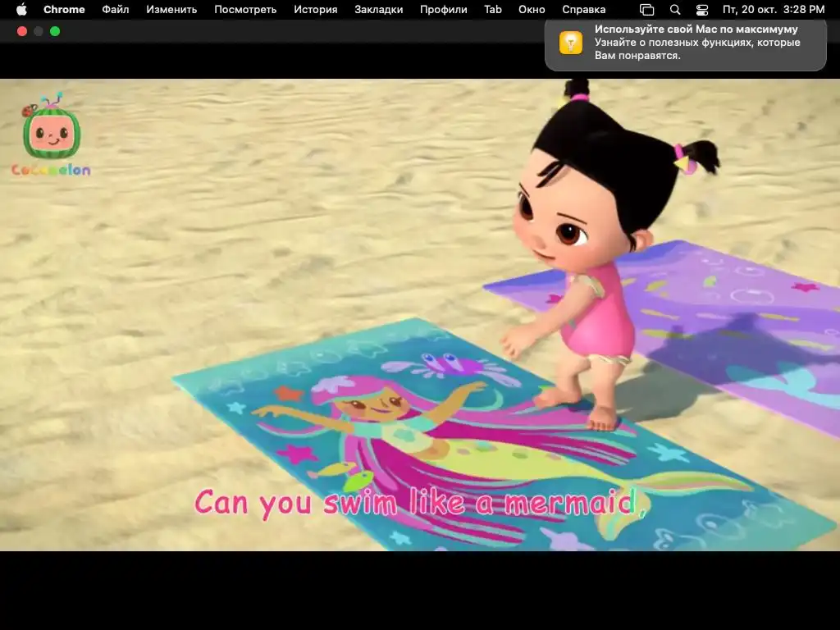Viewport: 840px width, 630px height.
Task: Open the Изменить menu
Action: (171, 10)
